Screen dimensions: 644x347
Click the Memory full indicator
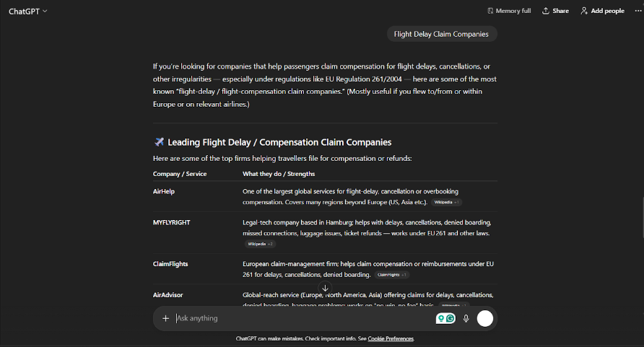[x=508, y=11]
